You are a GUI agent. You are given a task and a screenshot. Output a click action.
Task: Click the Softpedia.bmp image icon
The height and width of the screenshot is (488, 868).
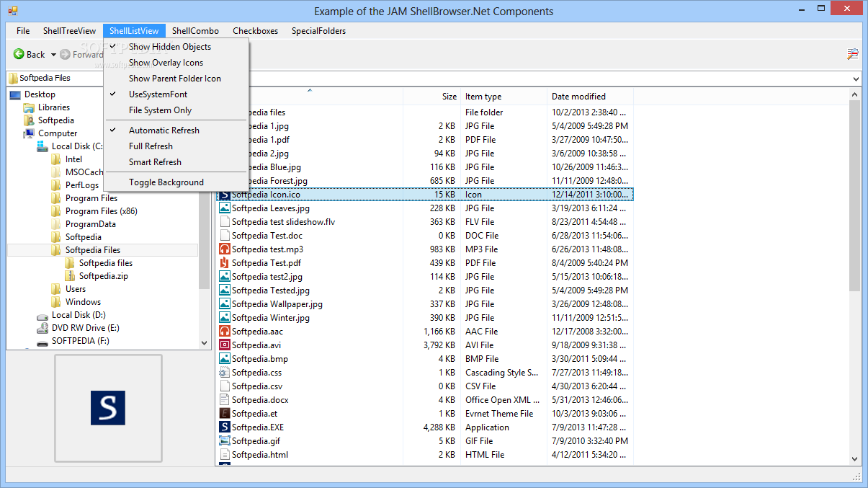pyautogui.click(x=225, y=359)
